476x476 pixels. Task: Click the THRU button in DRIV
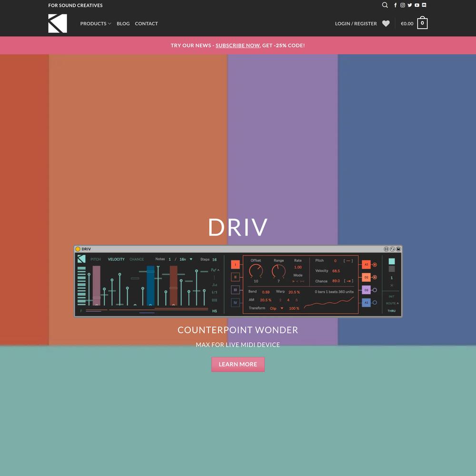click(x=392, y=311)
